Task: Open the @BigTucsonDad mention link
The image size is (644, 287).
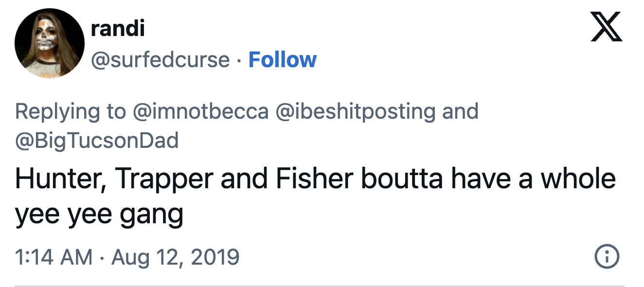Action: tap(97, 141)
